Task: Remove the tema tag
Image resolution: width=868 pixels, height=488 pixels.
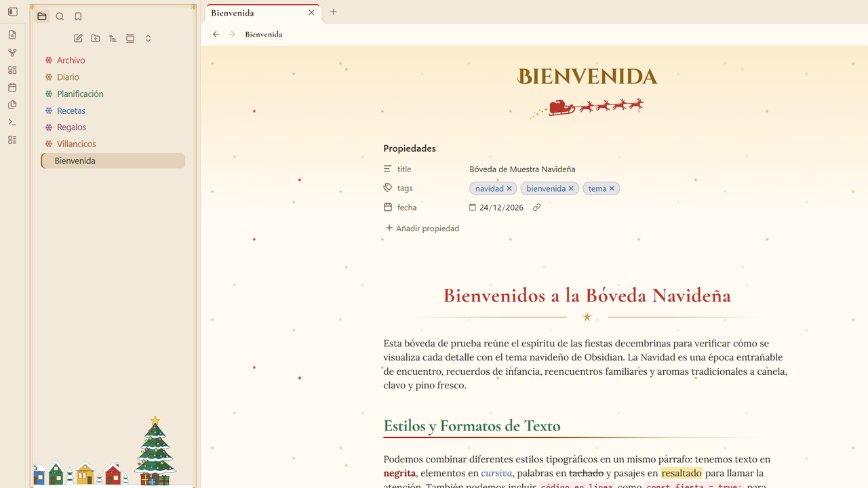Action: 612,188
